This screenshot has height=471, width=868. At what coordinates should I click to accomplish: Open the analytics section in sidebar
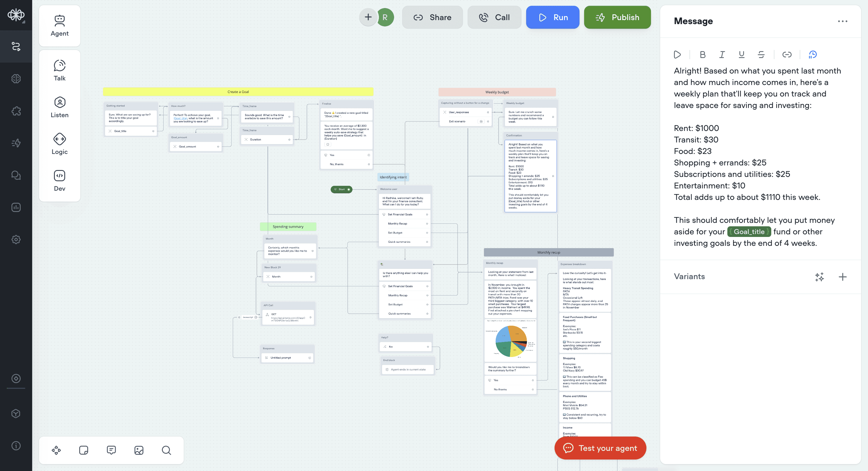click(x=16, y=207)
